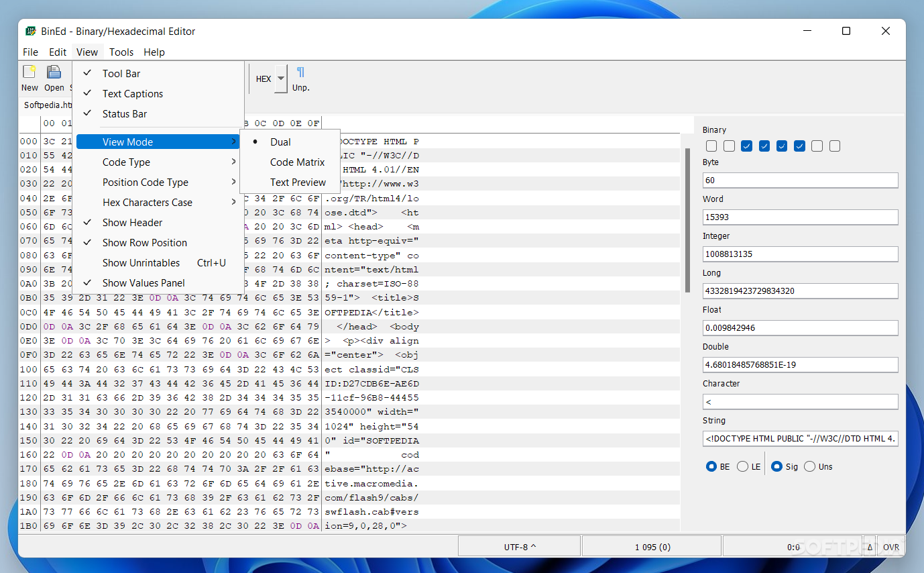
Task: Select the LE byte order radio
Action: [x=742, y=466]
